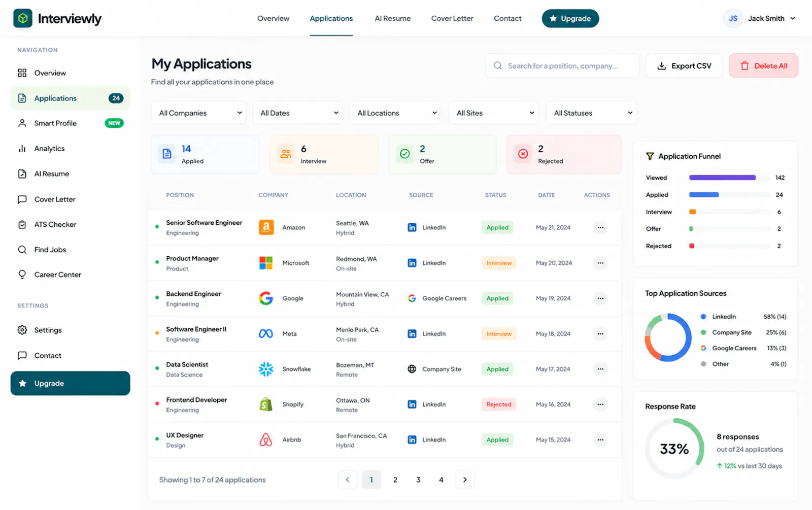This screenshot has width=812, height=510.
Task: Go to page 2 of applications
Action: coord(395,480)
